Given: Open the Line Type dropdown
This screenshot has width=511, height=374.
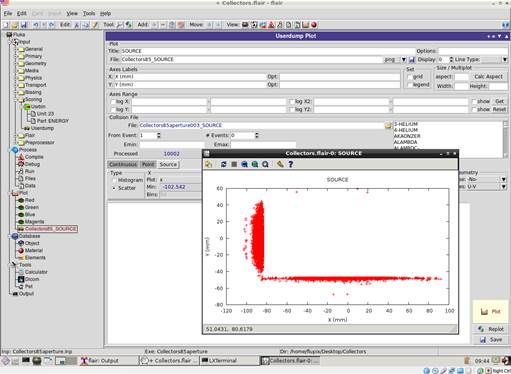Looking at the screenshot, I should 505,60.
